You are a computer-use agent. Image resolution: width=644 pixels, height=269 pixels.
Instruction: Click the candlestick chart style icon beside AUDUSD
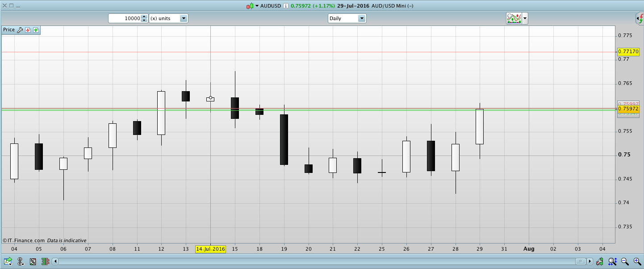click(x=250, y=6)
